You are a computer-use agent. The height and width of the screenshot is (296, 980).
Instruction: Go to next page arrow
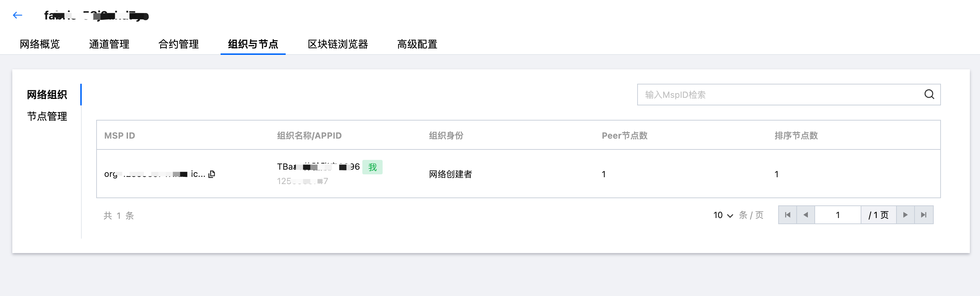point(905,215)
